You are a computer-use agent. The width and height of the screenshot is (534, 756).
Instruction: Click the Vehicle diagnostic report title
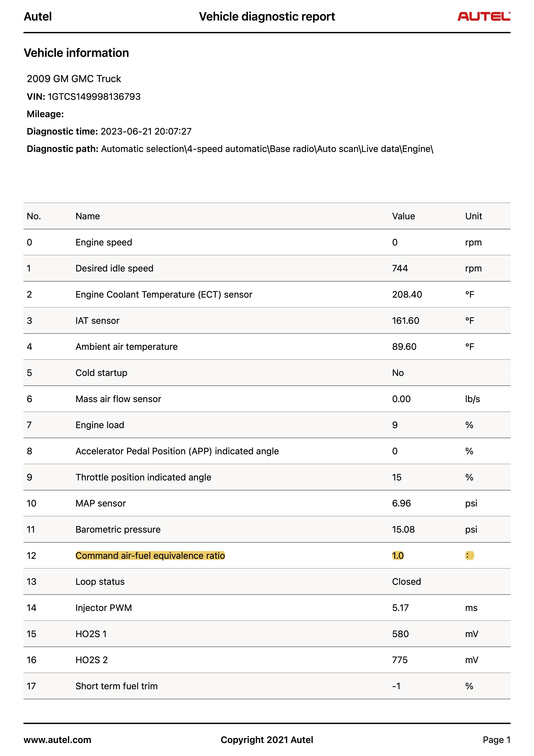pyautogui.click(x=267, y=16)
